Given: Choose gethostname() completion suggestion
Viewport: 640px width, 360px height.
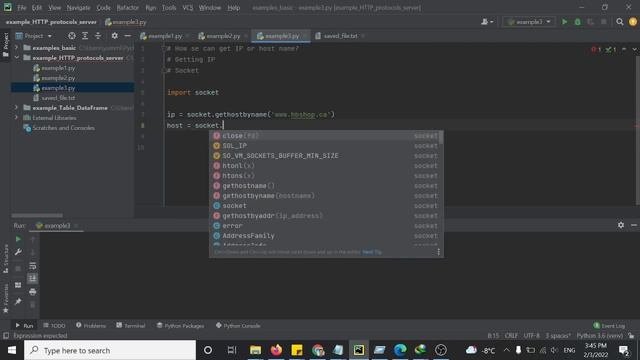Looking at the screenshot, I should pyautogui.click(x=326, y=186).
